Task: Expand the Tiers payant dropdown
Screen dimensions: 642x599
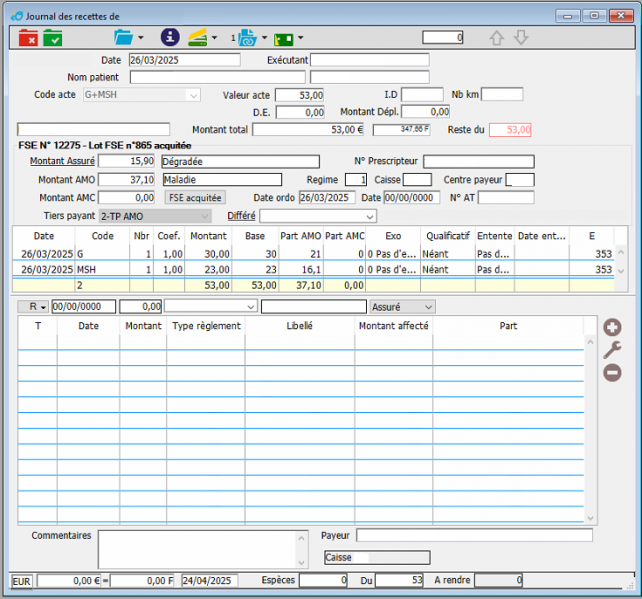Action: click(204, 216)
